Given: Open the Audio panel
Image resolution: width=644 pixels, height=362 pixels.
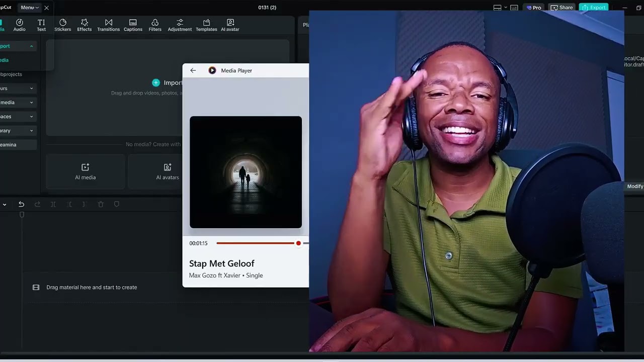Looking at the screenshot, I should 19,25.
